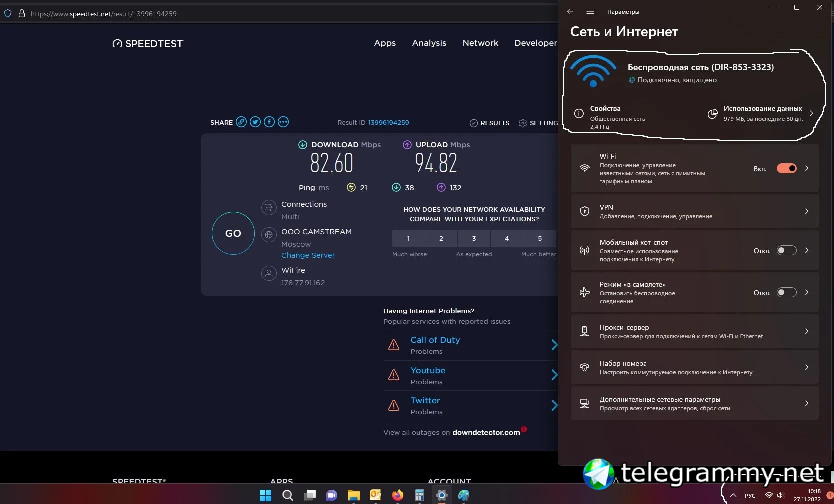Visit downdetector.com link

coord(486,433)
